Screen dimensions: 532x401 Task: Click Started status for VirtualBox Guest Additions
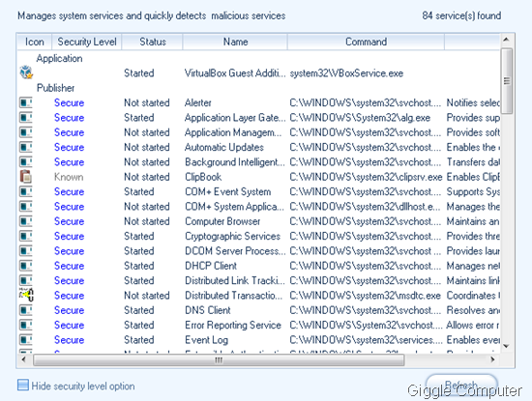click(x=138, y=72)
